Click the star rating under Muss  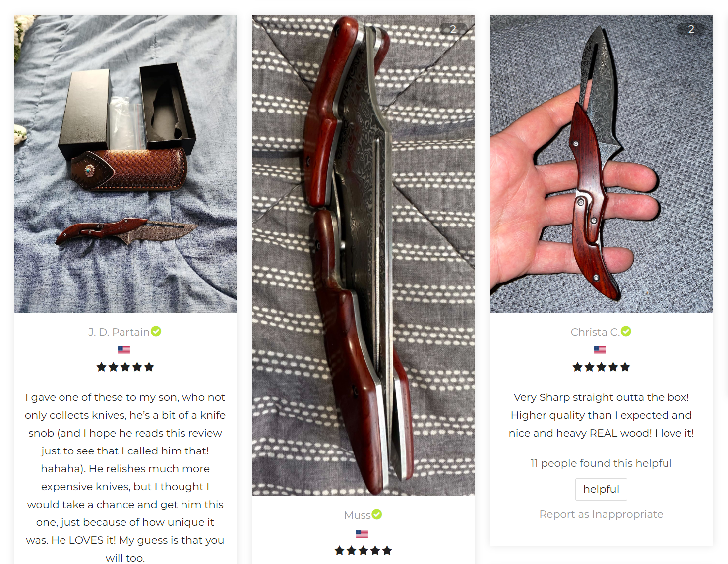pyautogui.click(x=364, y=551)
